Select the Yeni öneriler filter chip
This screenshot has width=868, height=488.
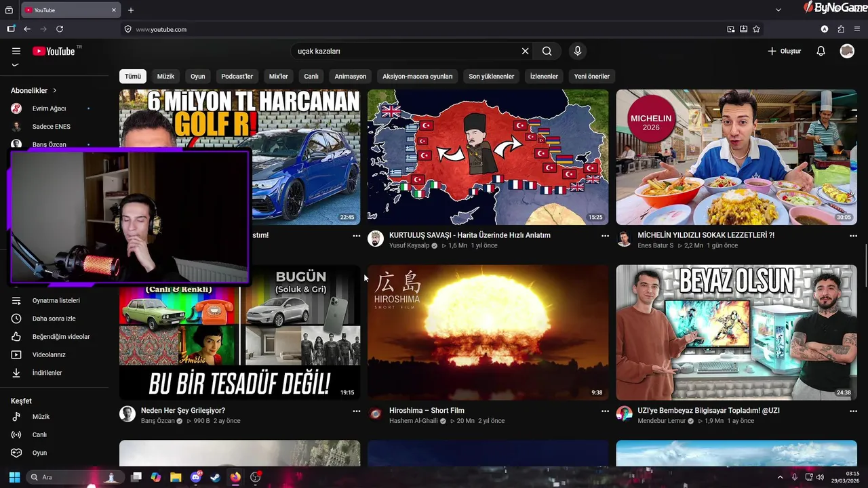(x=592, y=77)
